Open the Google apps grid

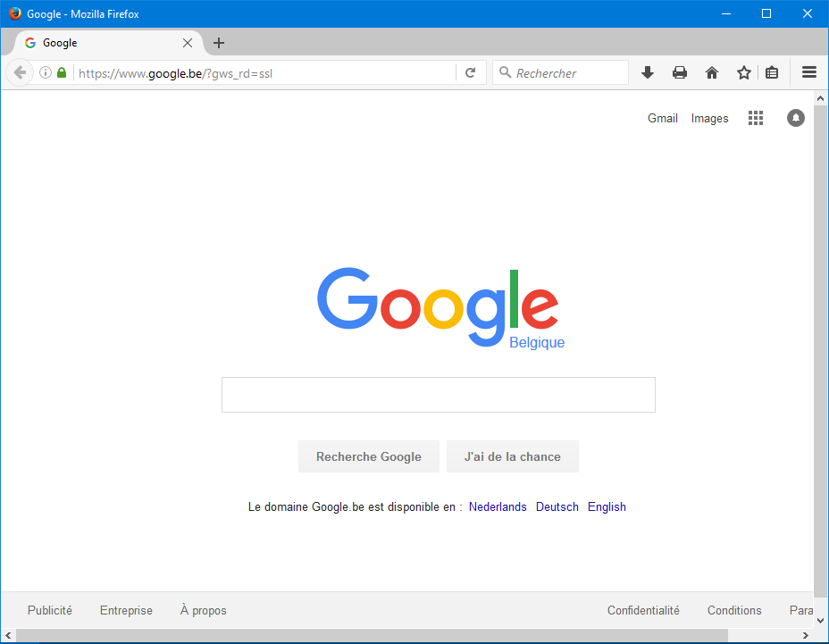pos(756,118)
